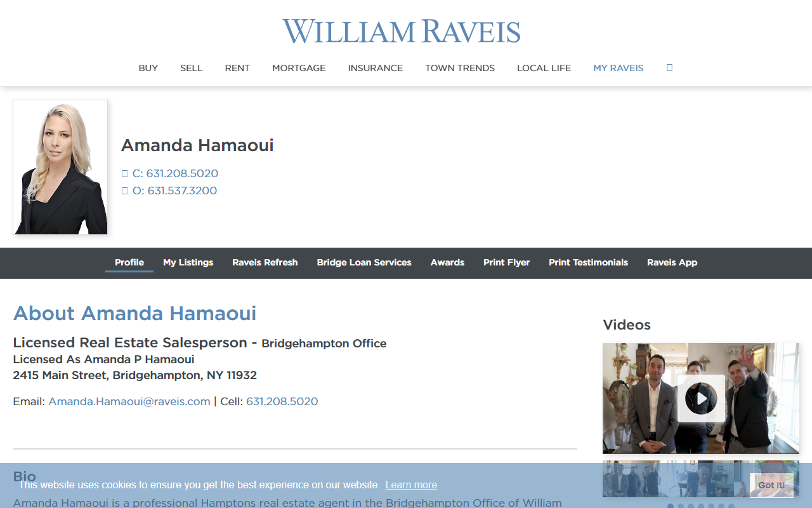The width and height of the screenshot is (812, 508).
Task: Play the main video in Videos
Action: click(x=701, y=399)
